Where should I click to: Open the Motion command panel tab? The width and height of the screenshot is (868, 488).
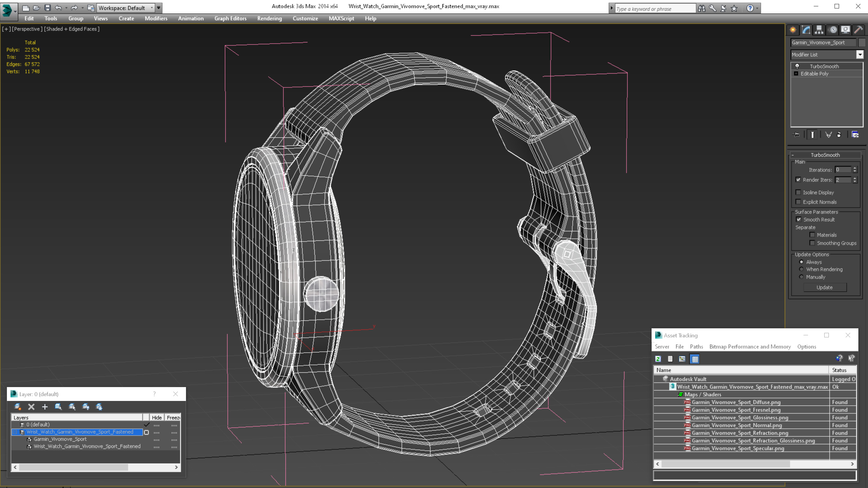(833, 30)
